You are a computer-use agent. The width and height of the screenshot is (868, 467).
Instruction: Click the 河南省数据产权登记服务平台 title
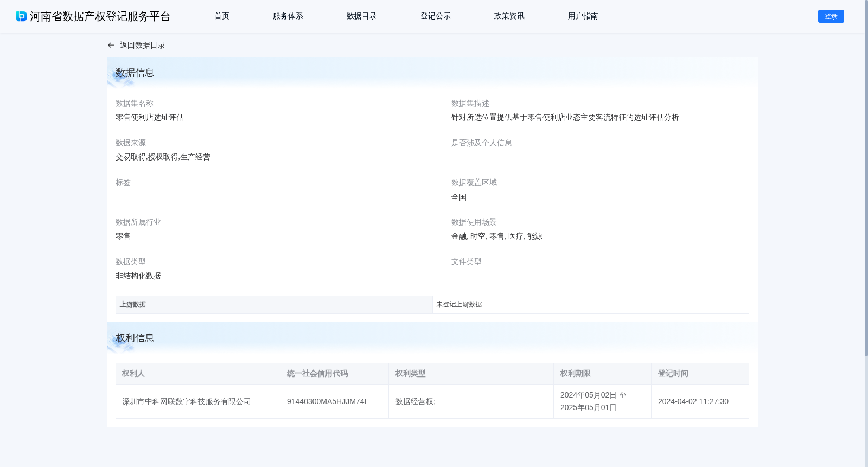click(x=100, y=16)
